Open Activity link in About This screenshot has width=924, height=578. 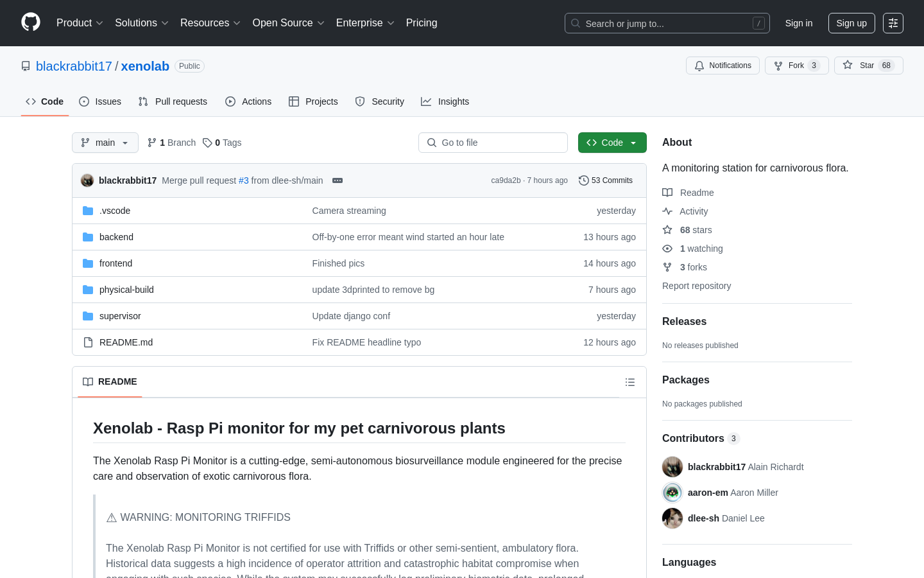[x=685, y=211]
